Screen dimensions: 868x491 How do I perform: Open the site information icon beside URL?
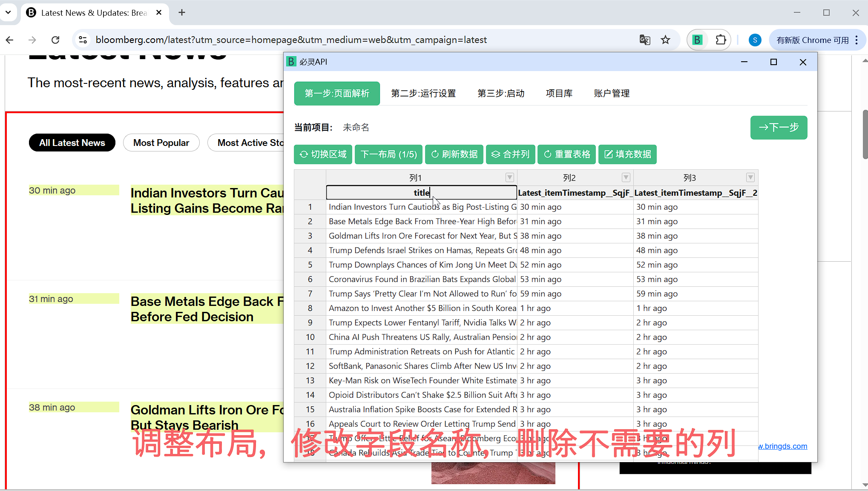coord(83,40)
